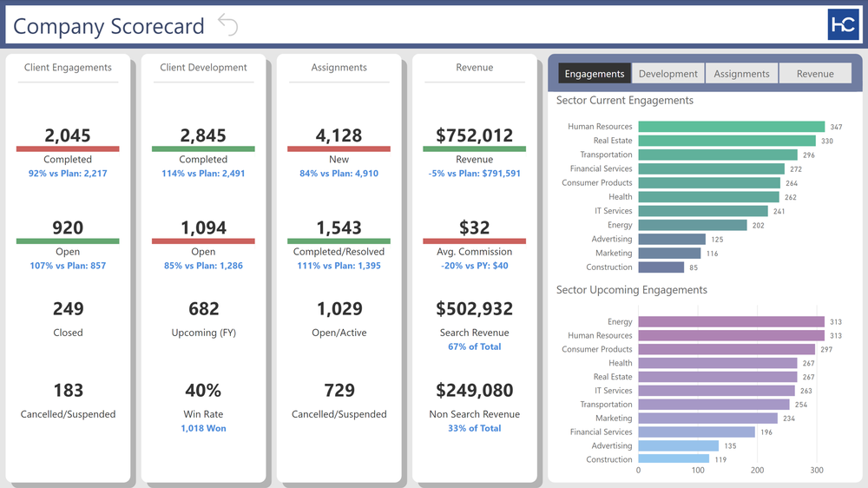Select the Health upcoming engagements bar
This screenshot has width=868, height=488.
point(718,363)
